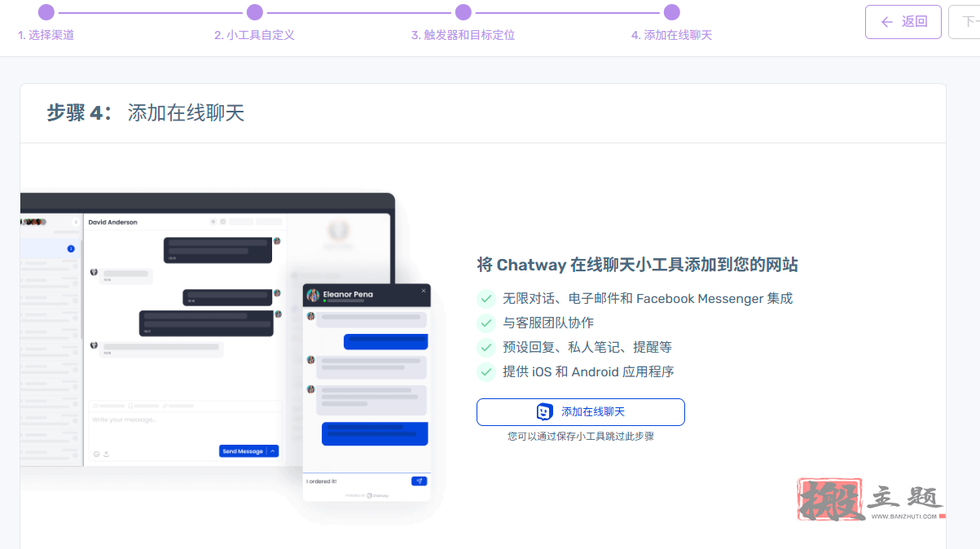Image resolution: width=980 pixels, height=549 pixels.
Task: Click the second step circle marker
Action: click(254, 12)
